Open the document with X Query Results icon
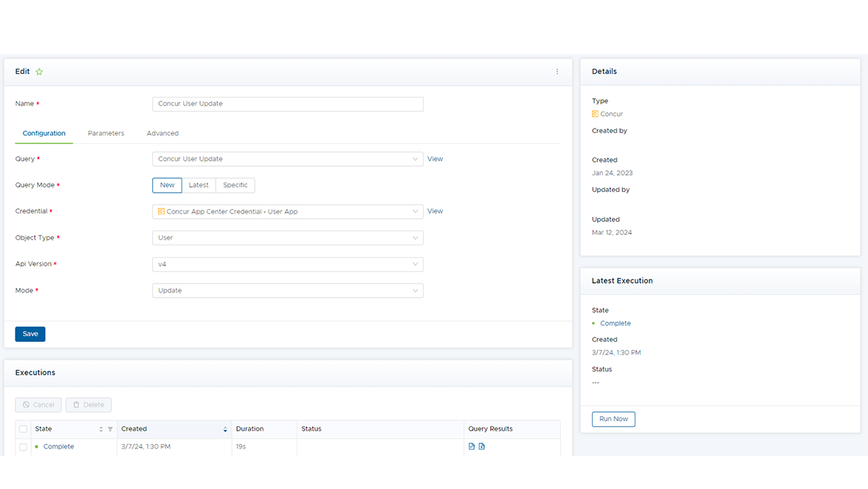The width and height of the screenshot is (868, 489). (x=480, y=446)
